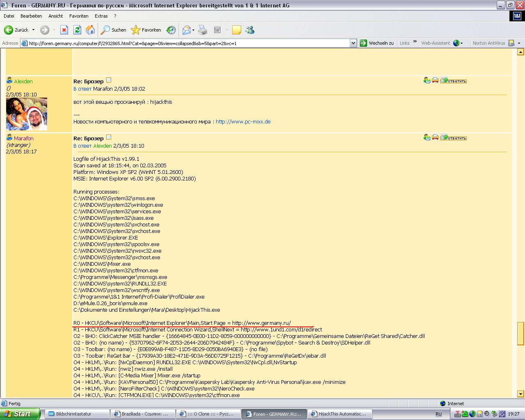This screenshot has width=525, height=420.
Task: Expand the Mail button dropdown arrow
Action: pos(193,30)
